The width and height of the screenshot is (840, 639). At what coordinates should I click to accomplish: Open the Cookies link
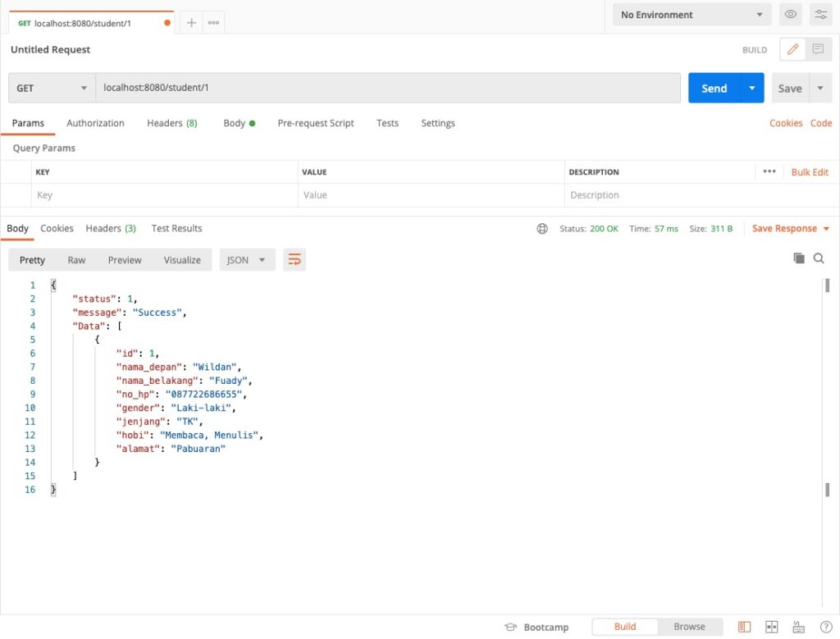click(785, 123)
